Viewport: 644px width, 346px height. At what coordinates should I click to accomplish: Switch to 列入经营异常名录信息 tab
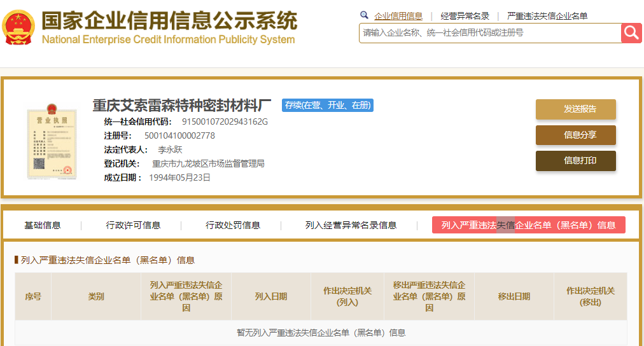(351, 225)
